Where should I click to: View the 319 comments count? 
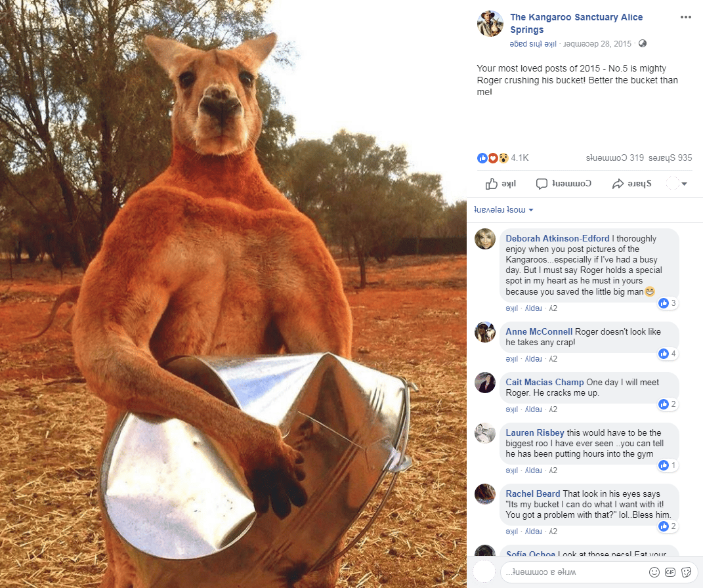(x=614, y=157)
